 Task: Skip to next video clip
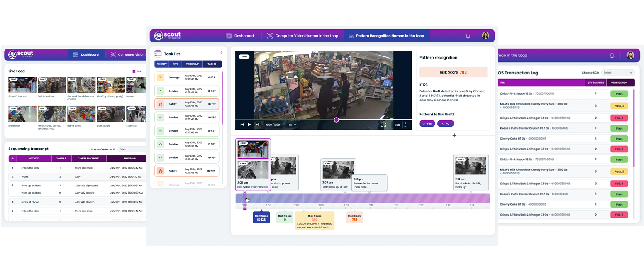257,125
